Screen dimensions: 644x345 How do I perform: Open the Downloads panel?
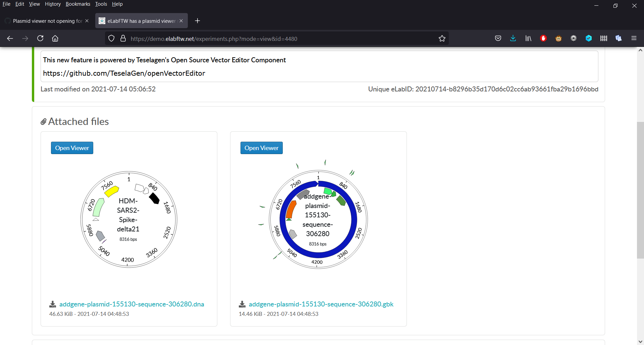(x=513, y=38)
